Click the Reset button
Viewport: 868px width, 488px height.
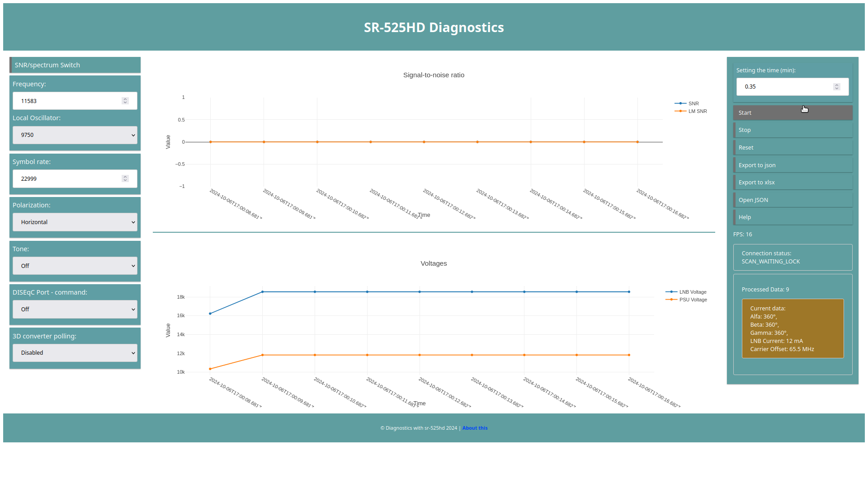click(793, 148)
